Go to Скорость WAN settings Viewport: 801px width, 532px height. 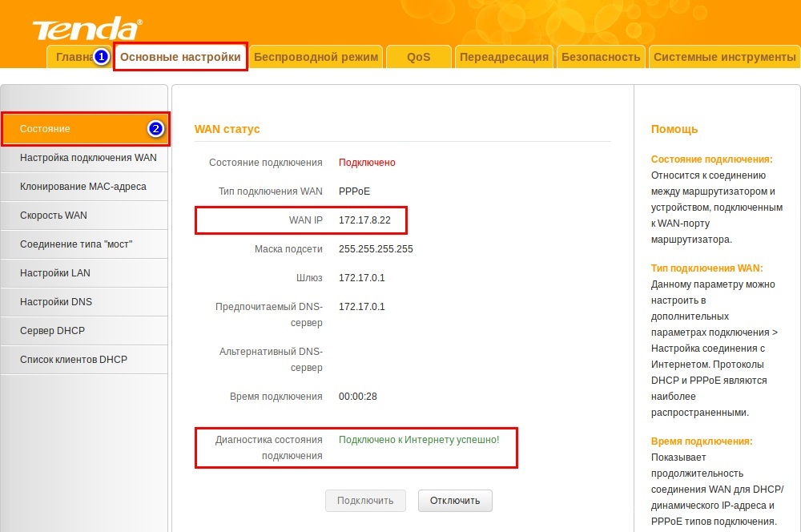pos(84,216)
